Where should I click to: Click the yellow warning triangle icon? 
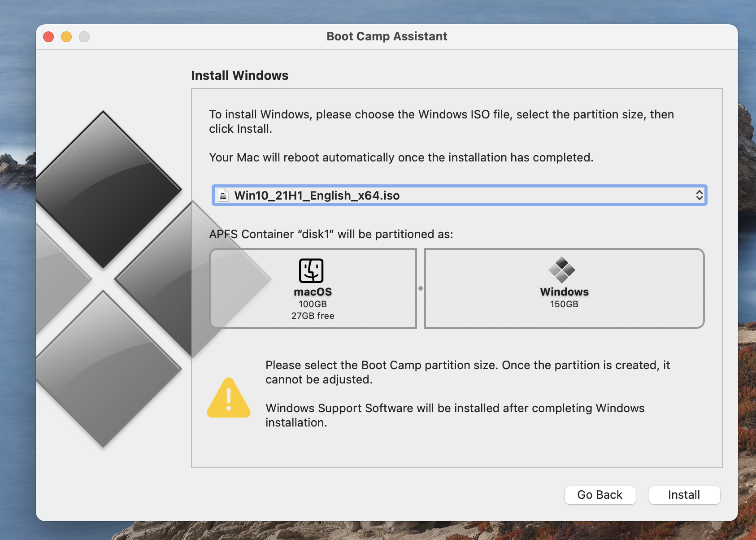pos(229,398)
